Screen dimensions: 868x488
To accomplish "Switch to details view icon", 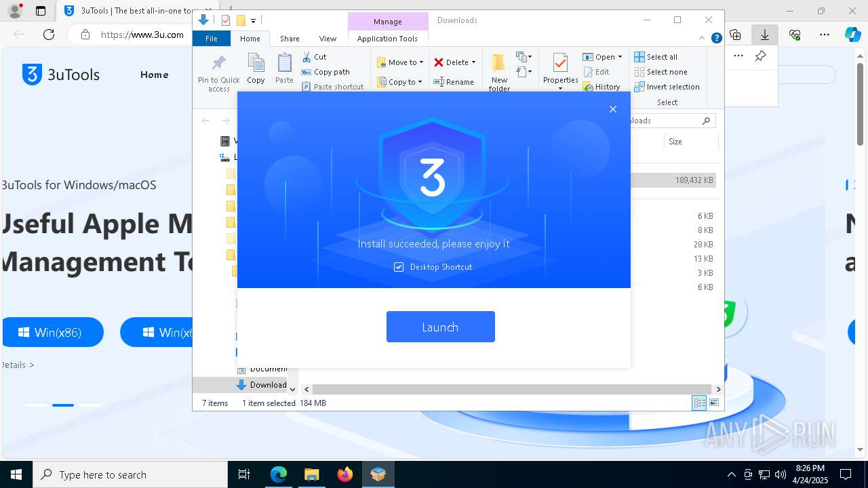I will pos(699,403).
